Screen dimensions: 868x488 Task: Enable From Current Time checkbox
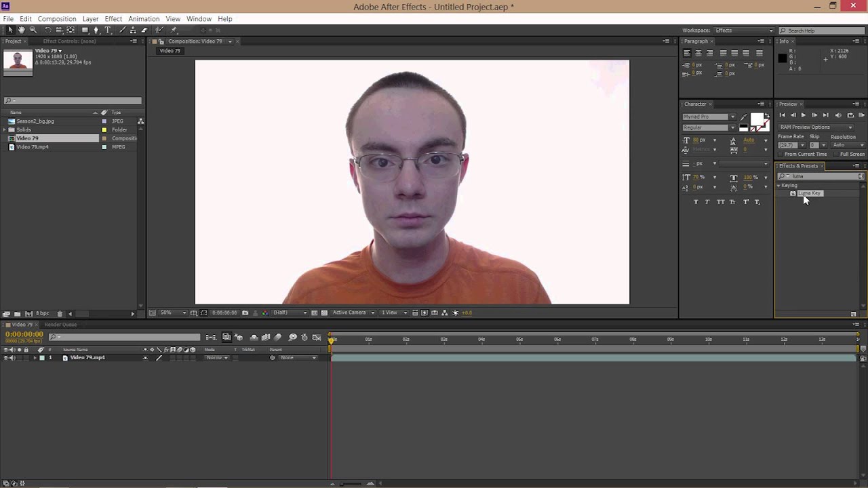pyautogui.click(x=780, y=155)
